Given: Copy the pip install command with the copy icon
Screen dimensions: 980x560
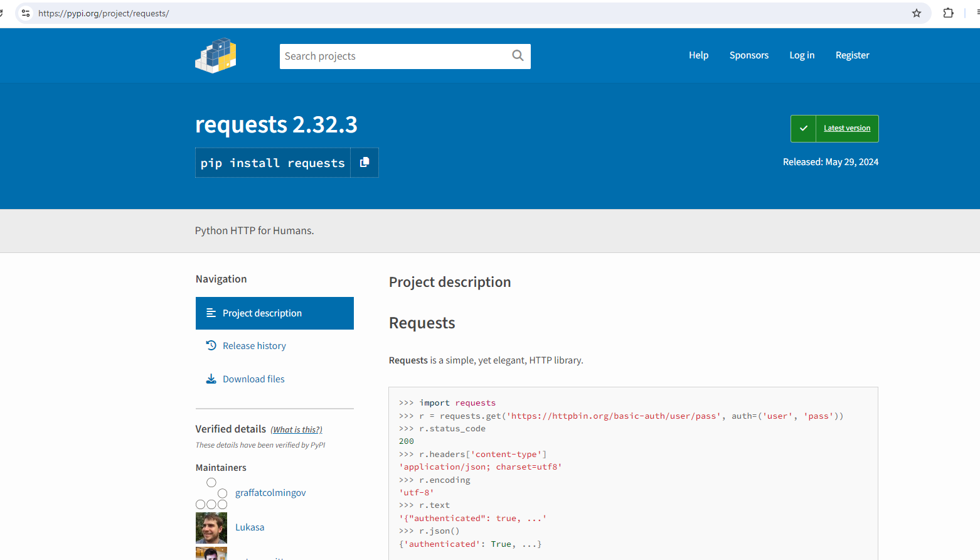Looking at the screenshot, I should [x=365, y=163].
